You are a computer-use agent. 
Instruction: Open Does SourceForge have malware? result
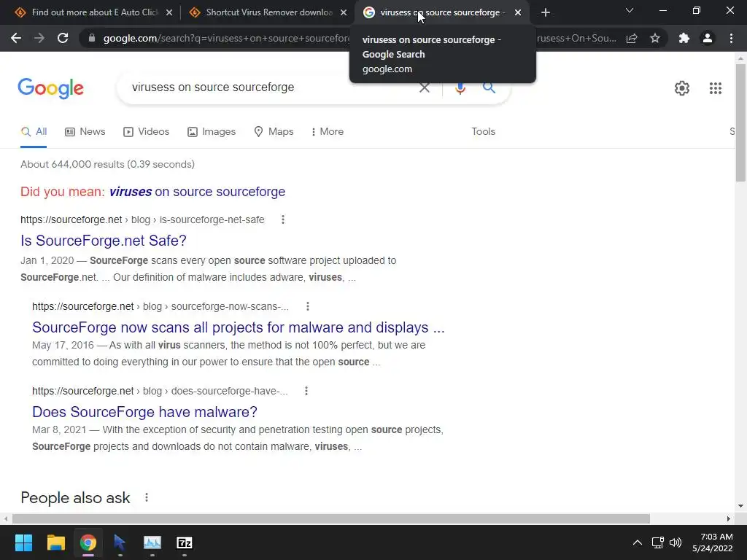click(144, 412)
